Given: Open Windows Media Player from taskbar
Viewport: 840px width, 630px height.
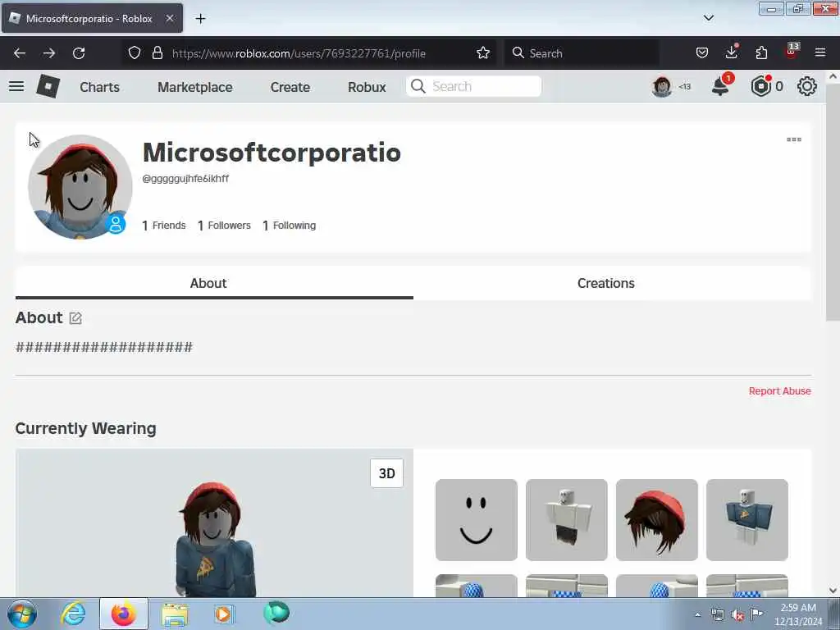Looking at the screenshot, I should 223,614.
